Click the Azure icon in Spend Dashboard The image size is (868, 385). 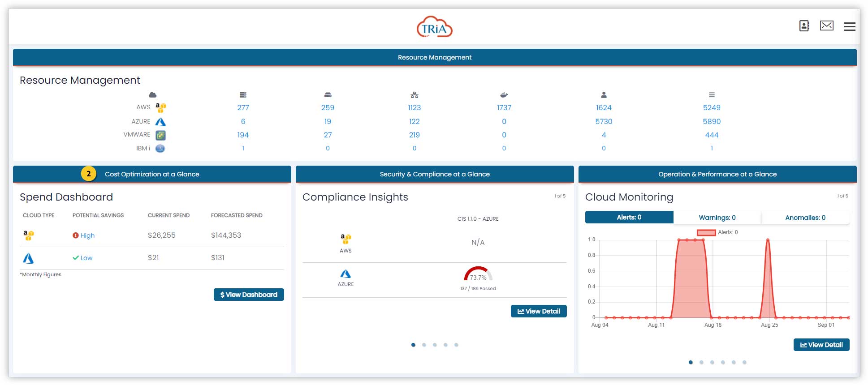point(28,258)
